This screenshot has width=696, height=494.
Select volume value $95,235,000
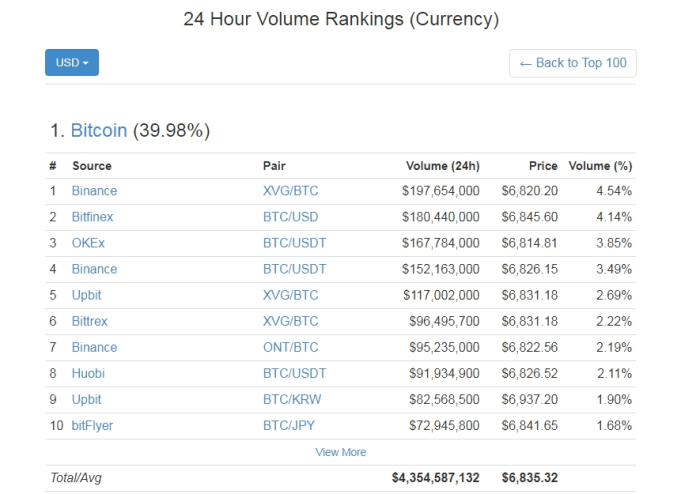(x=444, y=348)
